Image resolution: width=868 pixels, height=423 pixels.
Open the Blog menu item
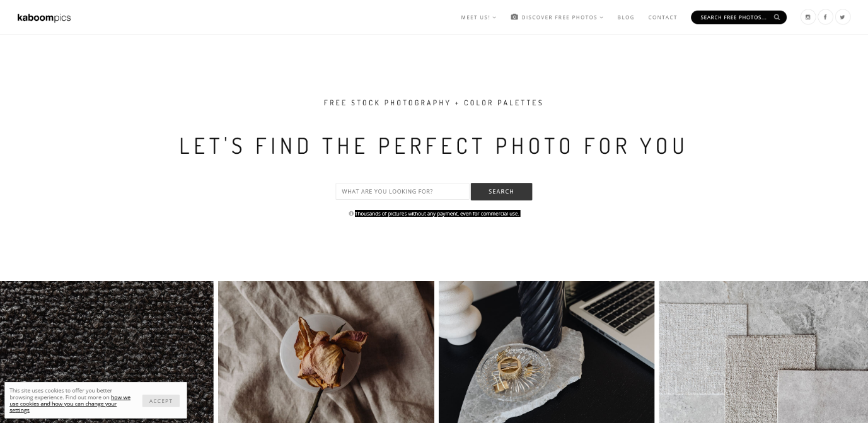[x=626, y=18]
